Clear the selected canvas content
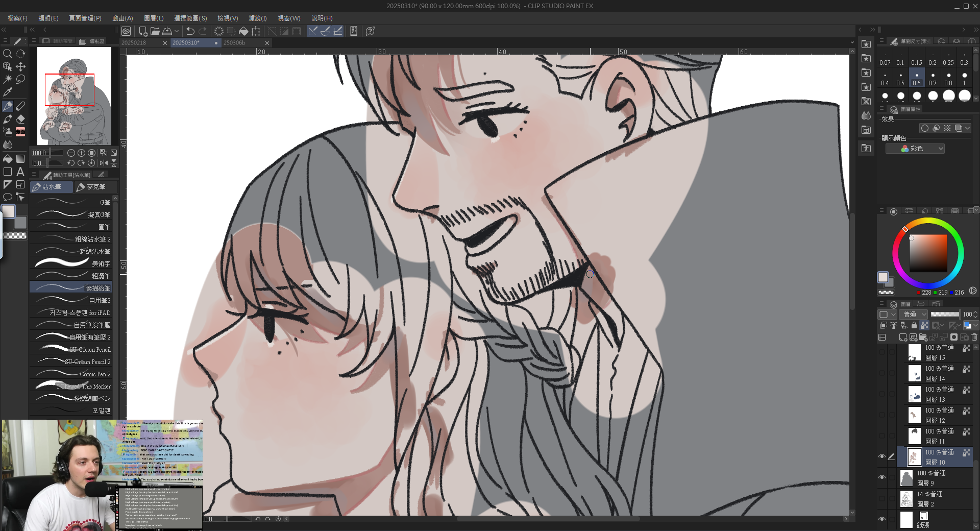The image size is (980, 531). point(218,31)
